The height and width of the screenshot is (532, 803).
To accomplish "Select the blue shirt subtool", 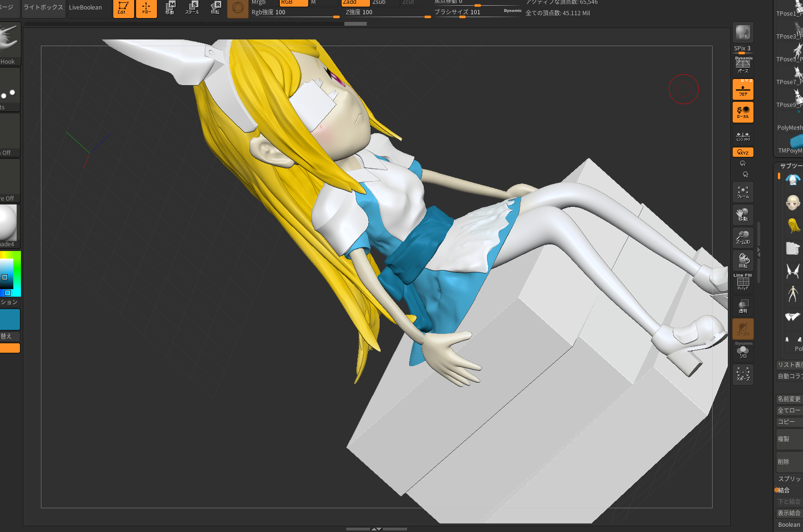I will [x=793, y=180].
